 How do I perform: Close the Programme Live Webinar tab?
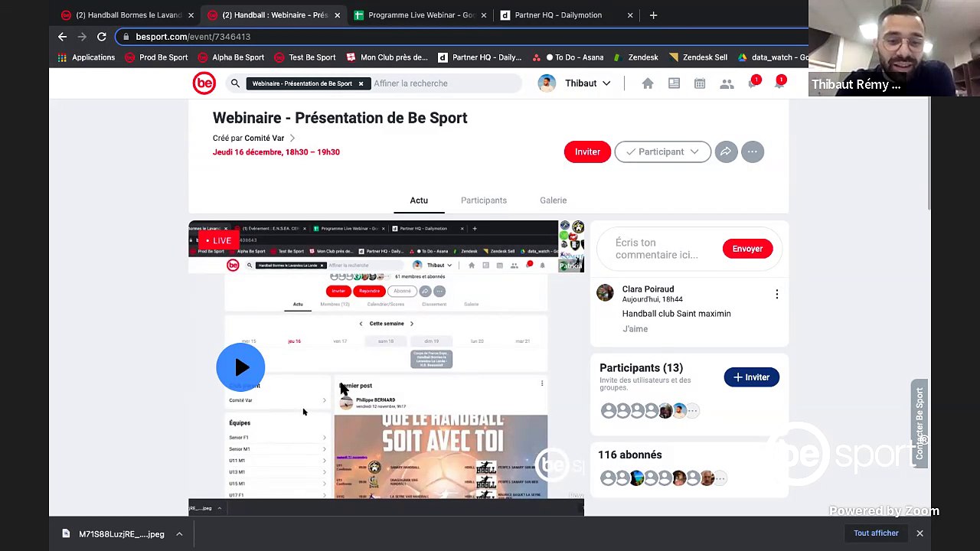click(x=483, y=15)
